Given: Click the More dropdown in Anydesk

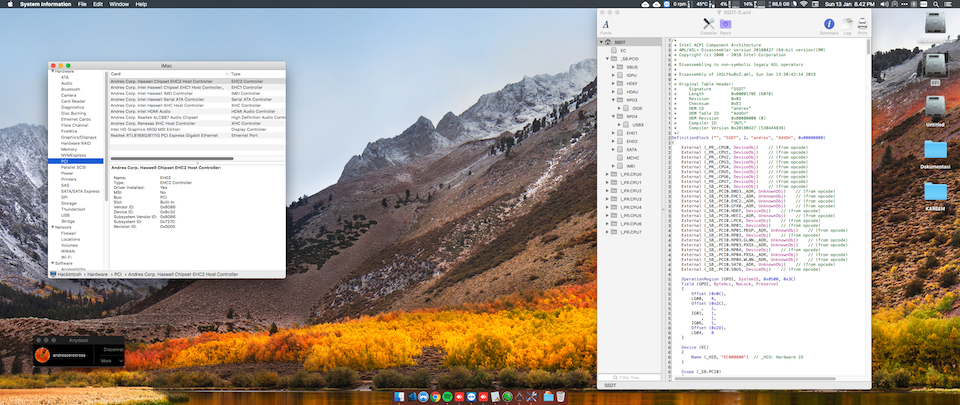Looking at the screenshot, I should (110, 361).
